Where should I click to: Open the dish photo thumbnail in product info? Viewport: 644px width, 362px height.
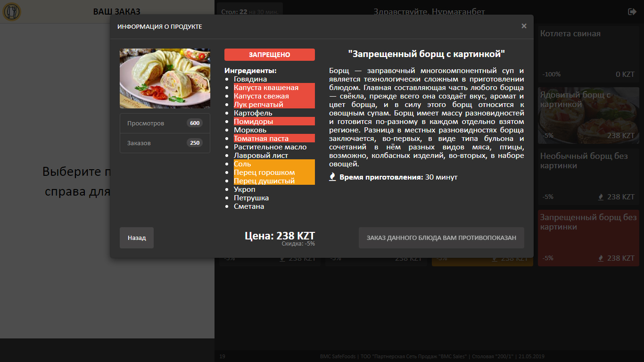[x=165, y=78]
